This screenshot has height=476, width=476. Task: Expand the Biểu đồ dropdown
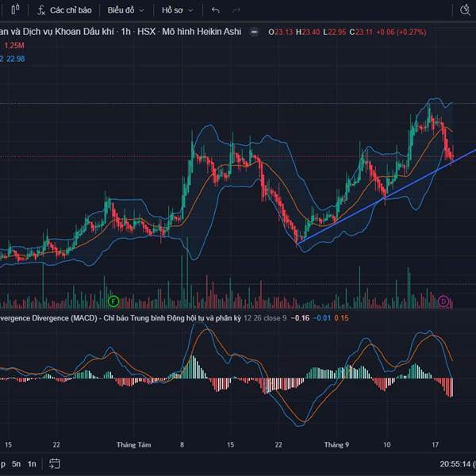click(x=125, y=10)
